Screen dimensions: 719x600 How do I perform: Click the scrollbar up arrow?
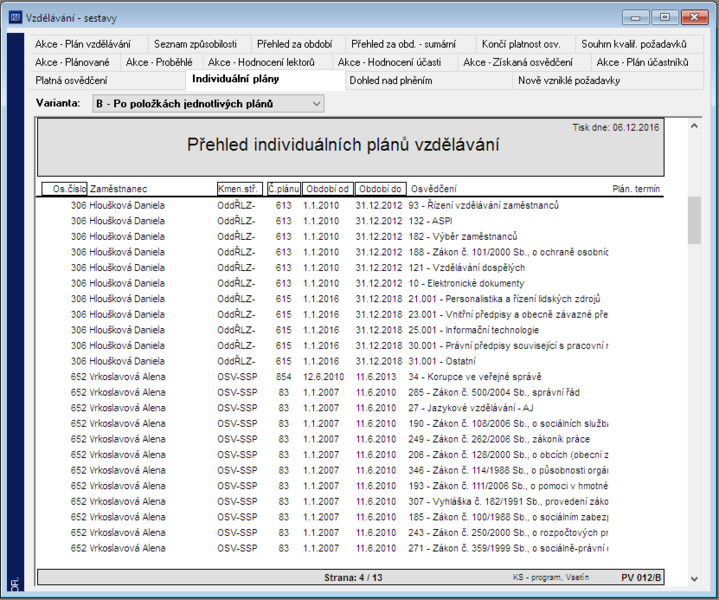(x=694, y=126)
